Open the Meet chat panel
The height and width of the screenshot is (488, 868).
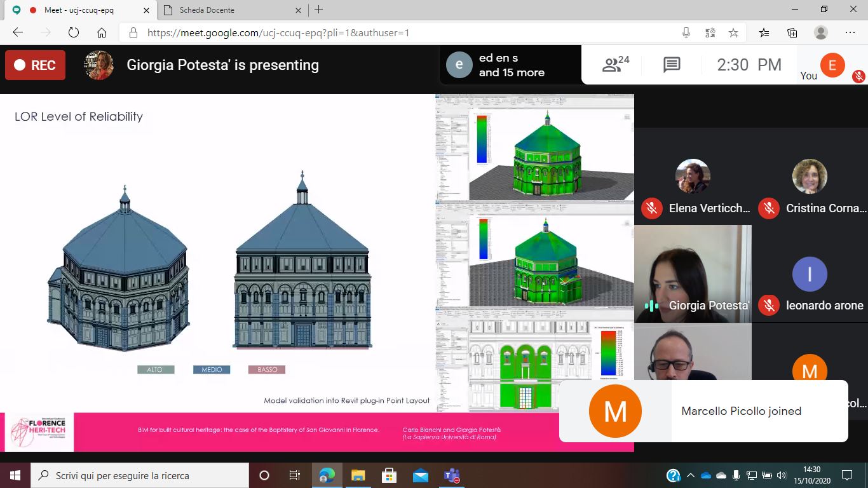tap(672, 65)
